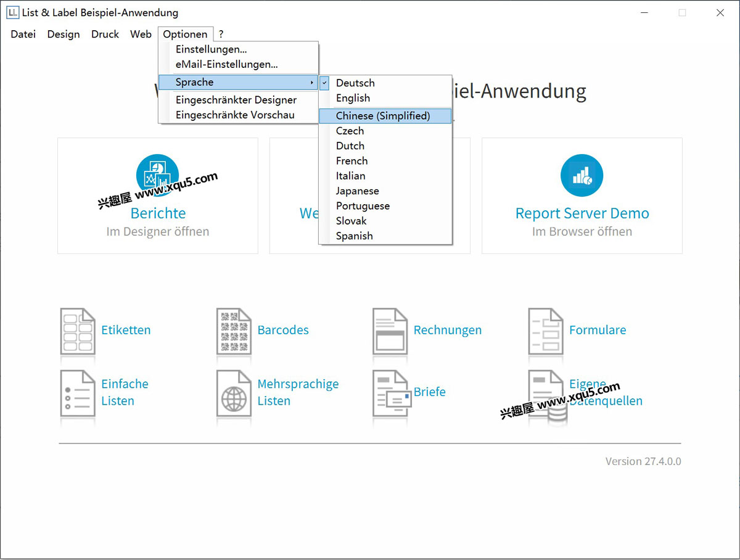Choose eMail-Einstellungen... entry
Screen dimensions: 740x560
coord(238,64)
